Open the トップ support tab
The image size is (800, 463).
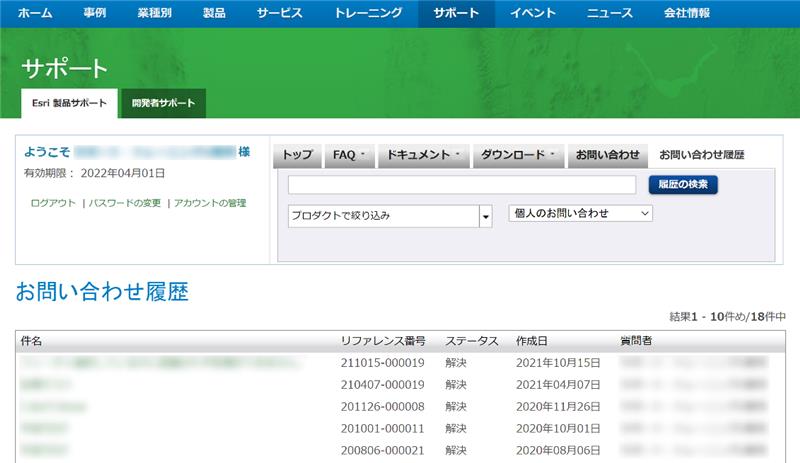[297, 155]
